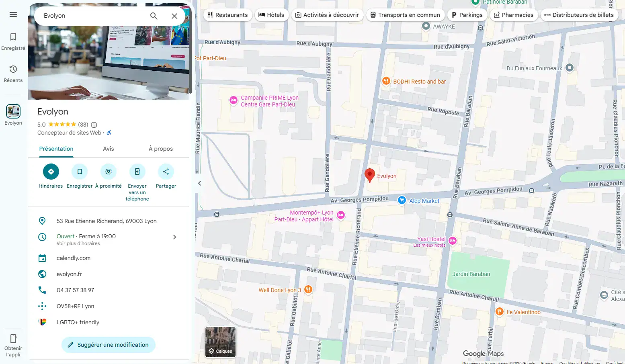Screen dimensions: 625x364
Task: Filter map by Pharmacies
Action: pyautogui.click(x=514, y=15)
